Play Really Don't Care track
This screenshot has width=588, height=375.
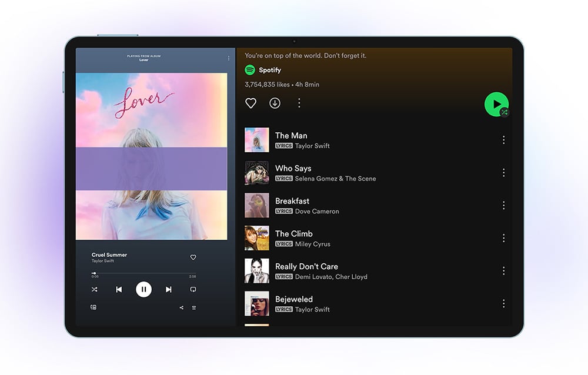coord(375,271)
